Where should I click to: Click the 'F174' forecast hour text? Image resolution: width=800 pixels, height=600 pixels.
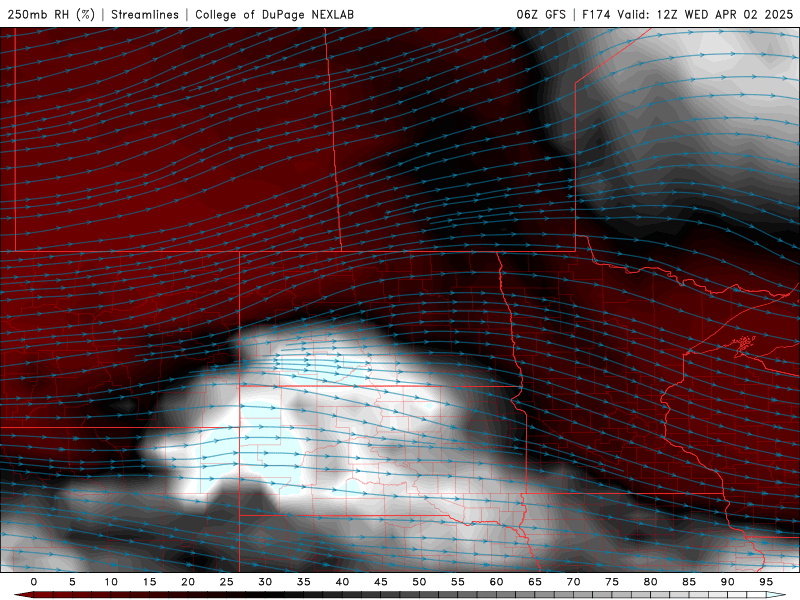[596, 14]
